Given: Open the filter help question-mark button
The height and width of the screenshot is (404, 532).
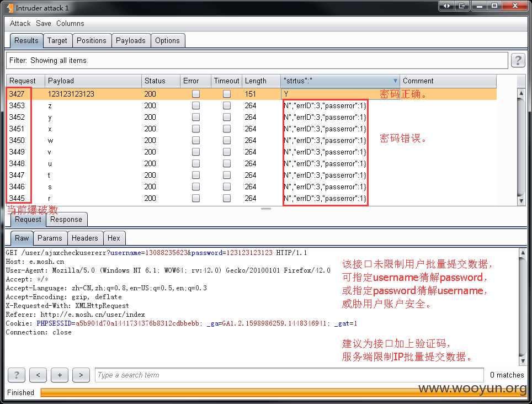Looking at the screenshot, I should (x=518, y=60).
